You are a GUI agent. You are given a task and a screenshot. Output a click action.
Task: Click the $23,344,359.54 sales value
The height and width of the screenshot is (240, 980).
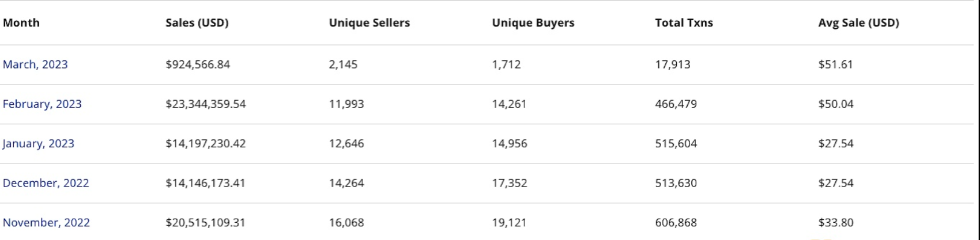tap(205, 104)
